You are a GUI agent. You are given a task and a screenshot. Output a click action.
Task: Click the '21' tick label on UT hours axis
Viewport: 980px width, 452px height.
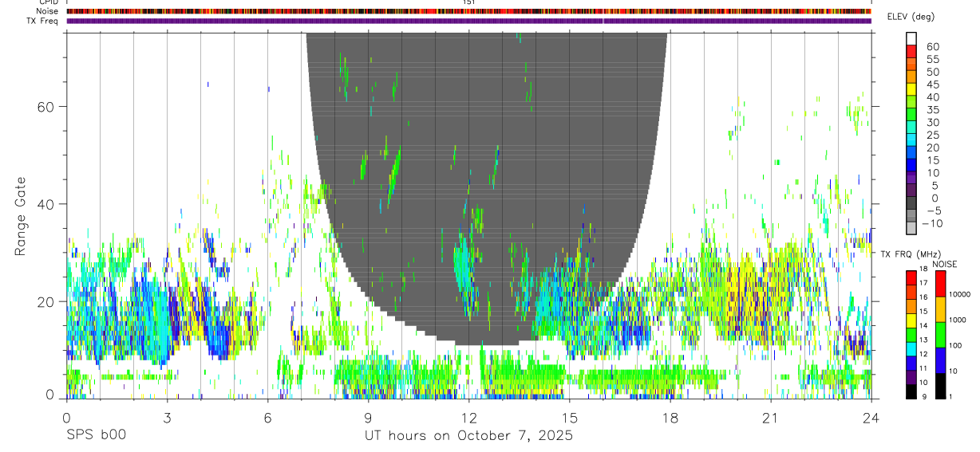pyautogui.click(x=771, y=417)
